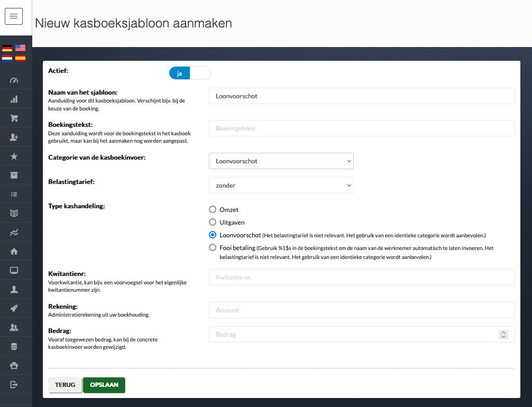Focus the Boekingstekst input field
The width and height of the screenshot is (532, 407).
tap(362, 128)
